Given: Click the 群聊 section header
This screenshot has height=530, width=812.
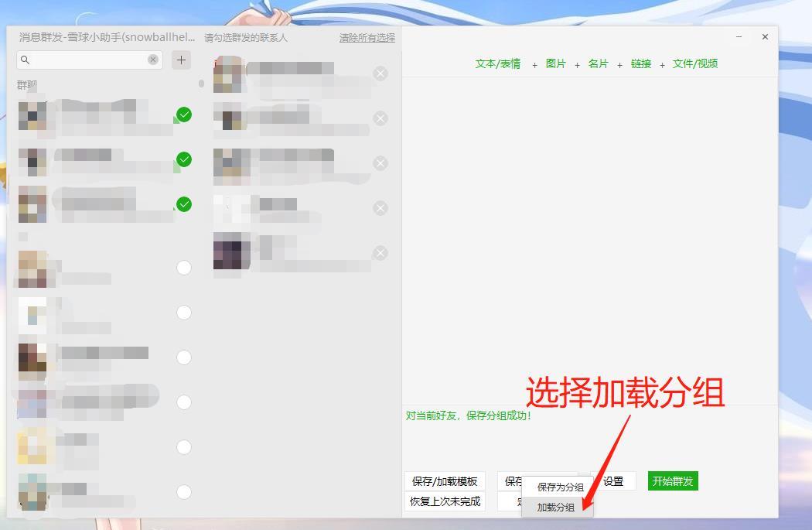Looking at the screenshot, I should (x=27, y=84).
